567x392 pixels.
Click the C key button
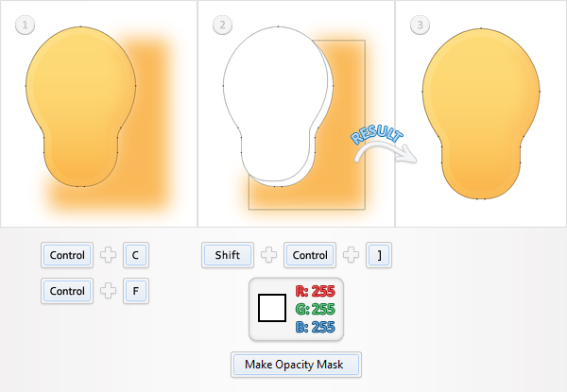136,255
